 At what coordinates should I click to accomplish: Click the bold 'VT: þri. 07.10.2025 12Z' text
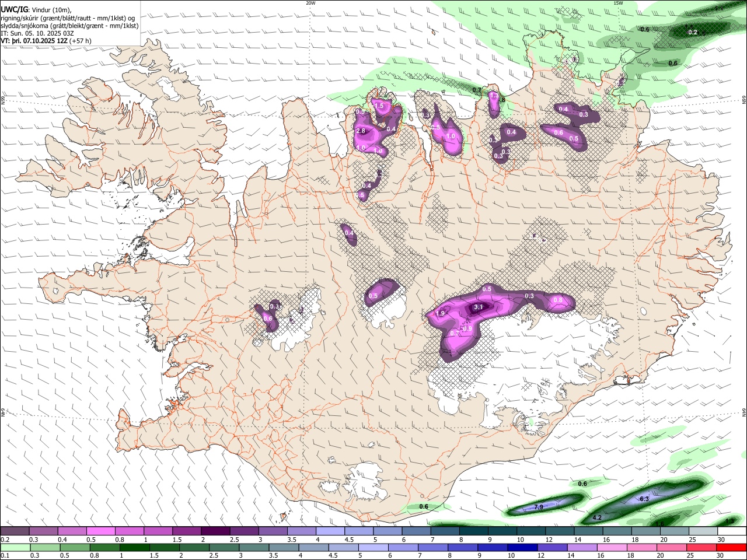[x=34, y=41]
